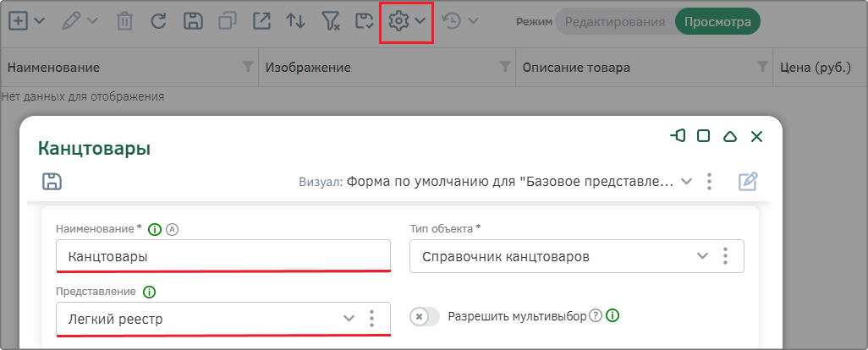Toggle the Разрешить мультивыбор switch
This screenshot has width=868, height=350.
[x=425, y=317]
